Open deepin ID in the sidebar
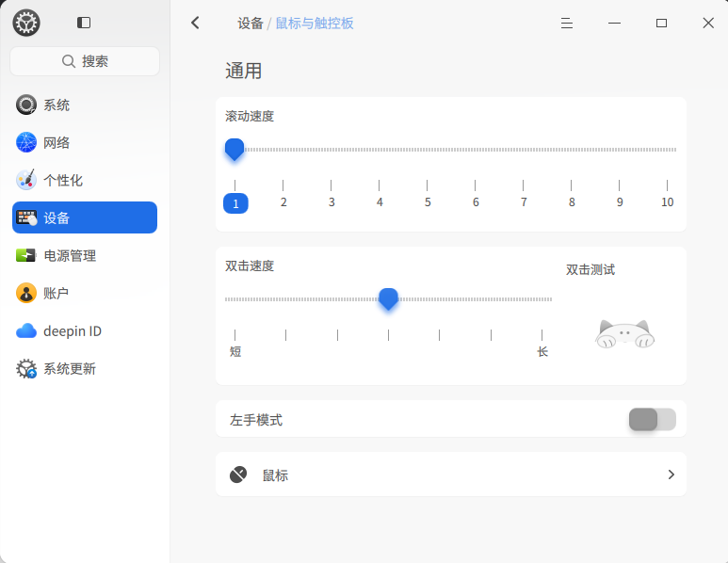The image size is (728, 563). pos(85,331)
